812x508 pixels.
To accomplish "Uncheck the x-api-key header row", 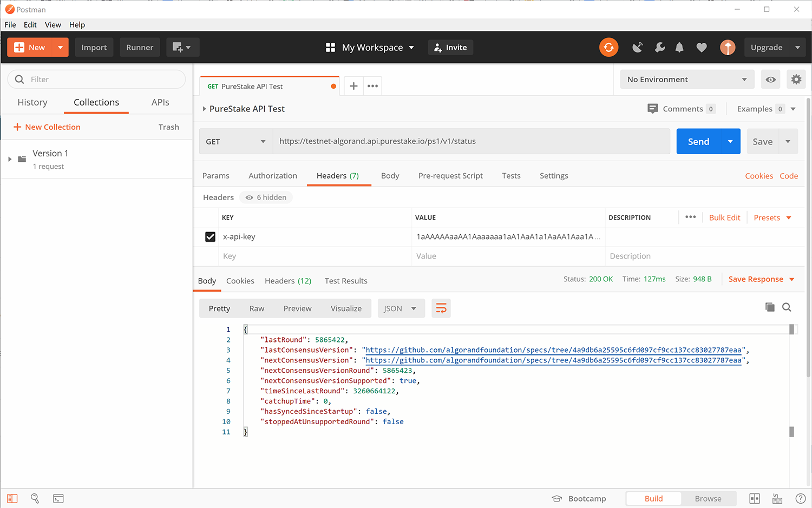I will tap(211, 236).
